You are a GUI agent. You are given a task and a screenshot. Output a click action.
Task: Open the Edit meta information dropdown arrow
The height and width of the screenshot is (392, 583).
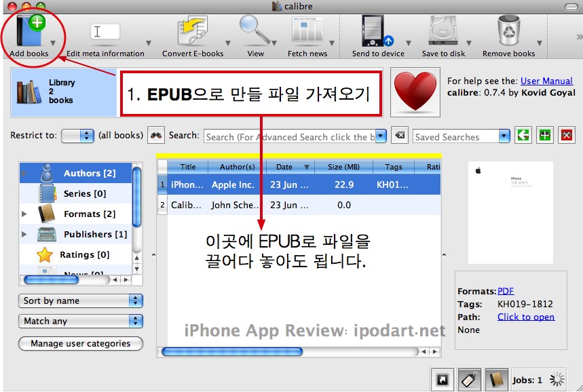coord(149,43)
